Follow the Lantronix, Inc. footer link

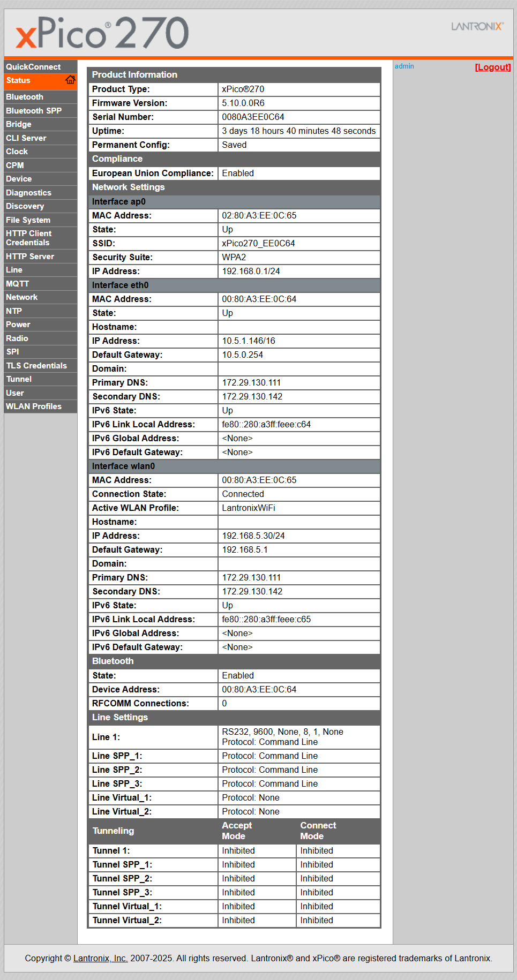[x=101, y=958]
